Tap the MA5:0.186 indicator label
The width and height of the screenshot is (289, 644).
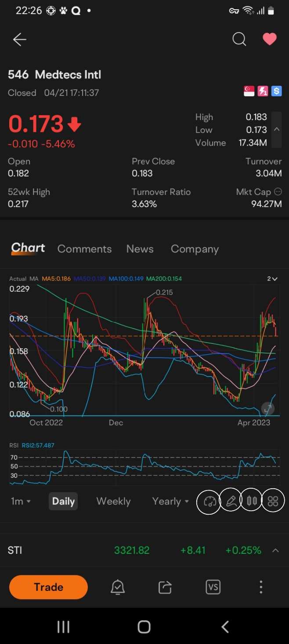pos(56,279)
